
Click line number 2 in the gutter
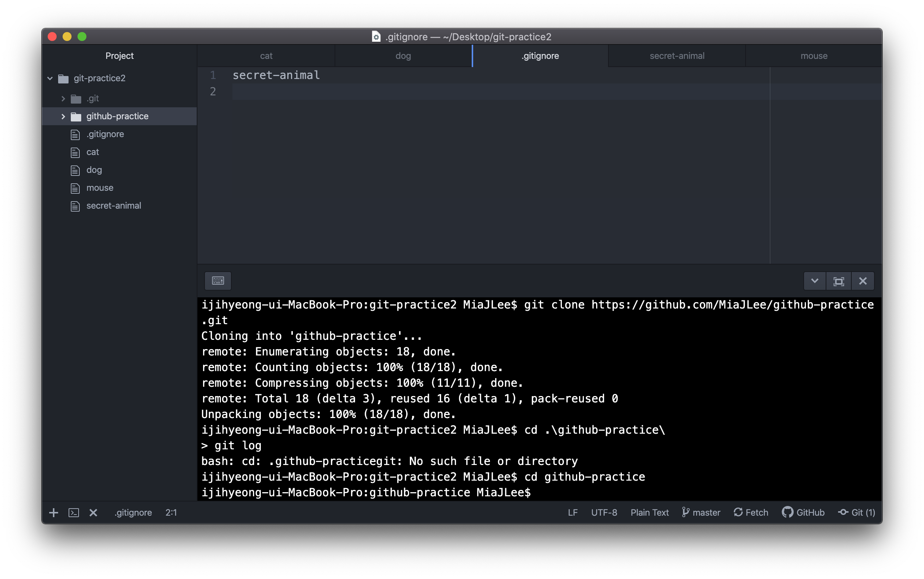tap(213, 92)
